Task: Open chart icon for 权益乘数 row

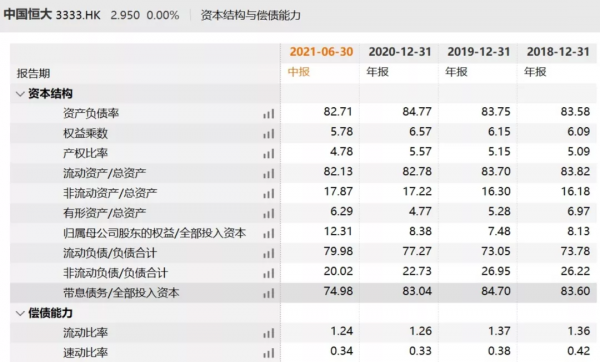Action: (x=269, y=134)
